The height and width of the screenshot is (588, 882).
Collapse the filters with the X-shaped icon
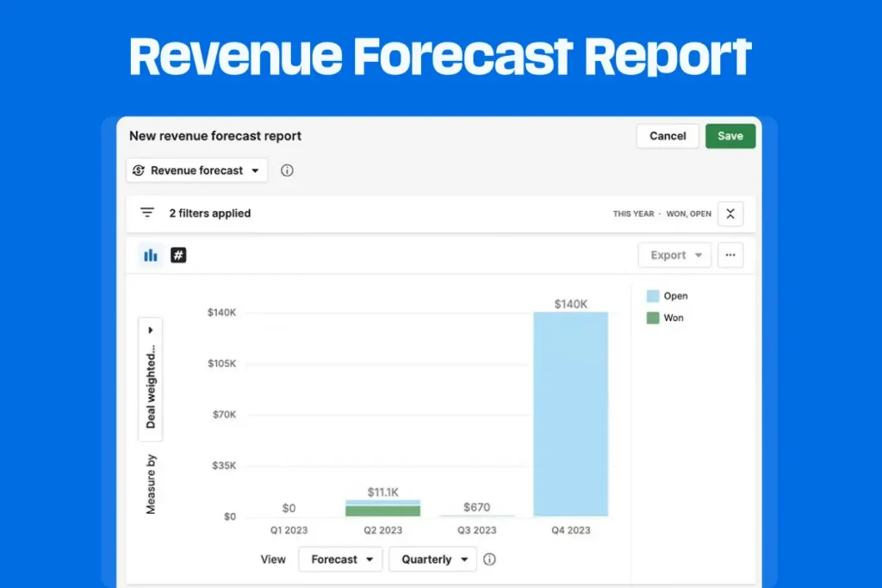(x=730, y=214)
